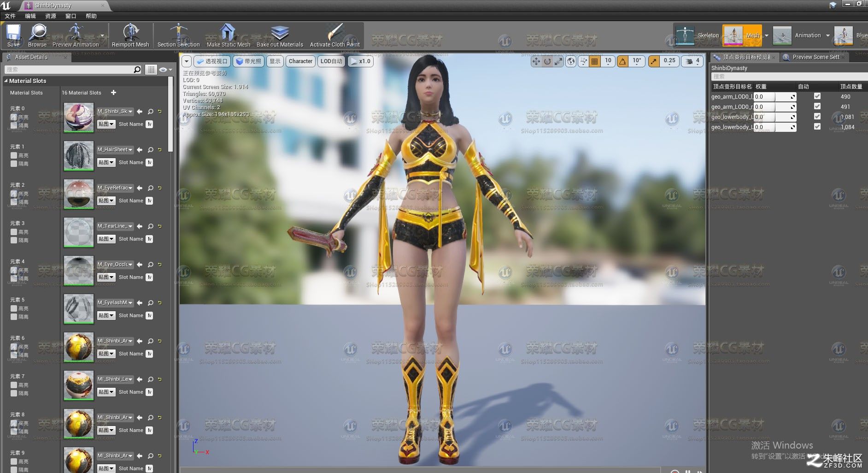Open Preview Animation toolbar button

pos(76,35)
